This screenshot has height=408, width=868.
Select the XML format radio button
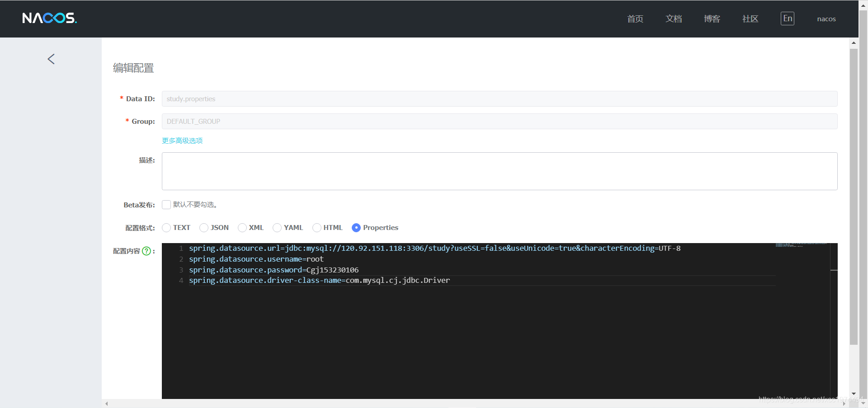point(242,228)
